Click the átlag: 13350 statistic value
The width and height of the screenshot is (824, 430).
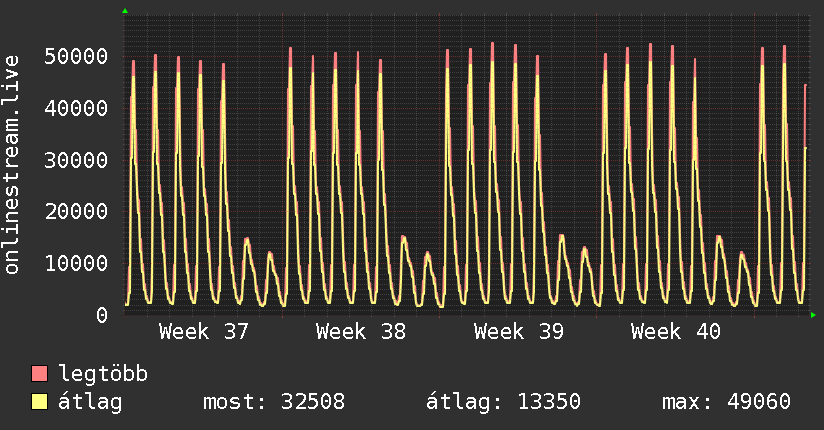click(x=503, y=402)
